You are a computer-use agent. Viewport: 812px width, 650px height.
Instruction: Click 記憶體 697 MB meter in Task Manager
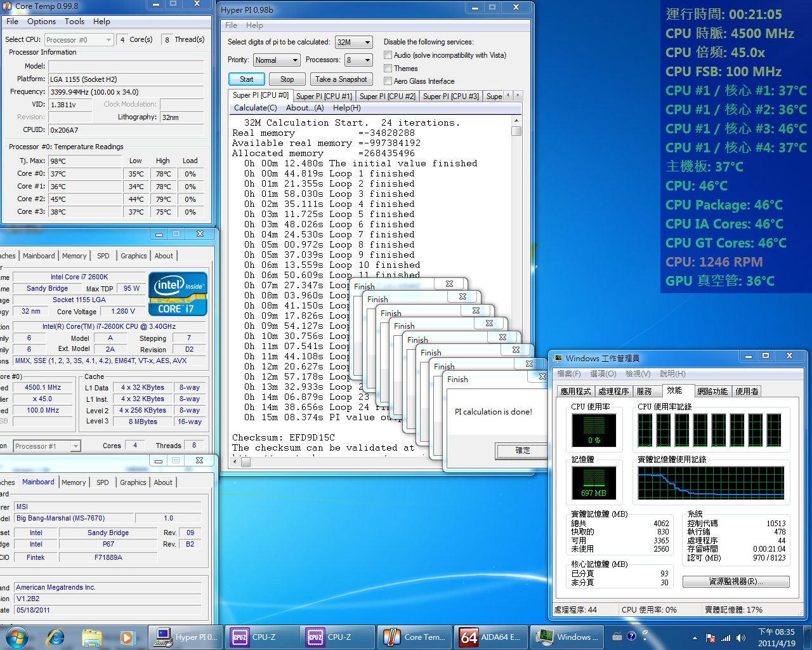pyautogui.click(x=594, y=483)
